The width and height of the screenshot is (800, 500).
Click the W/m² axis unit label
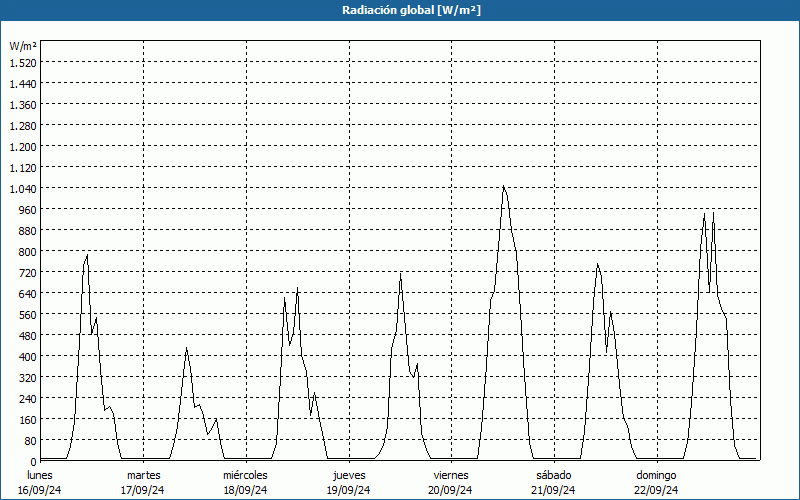[23, 46]
